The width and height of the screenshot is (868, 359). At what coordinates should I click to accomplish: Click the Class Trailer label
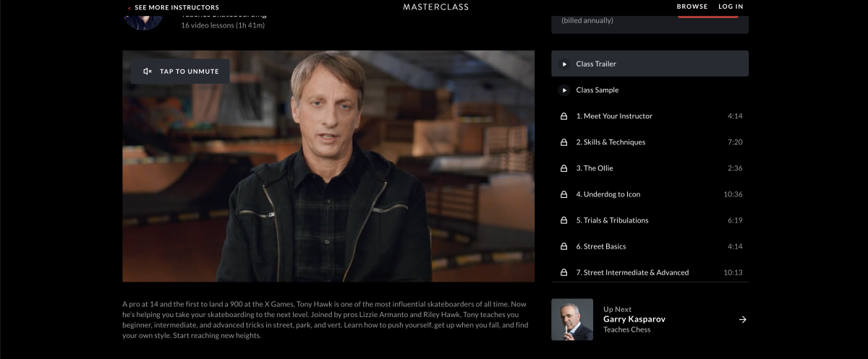(596, 64)
